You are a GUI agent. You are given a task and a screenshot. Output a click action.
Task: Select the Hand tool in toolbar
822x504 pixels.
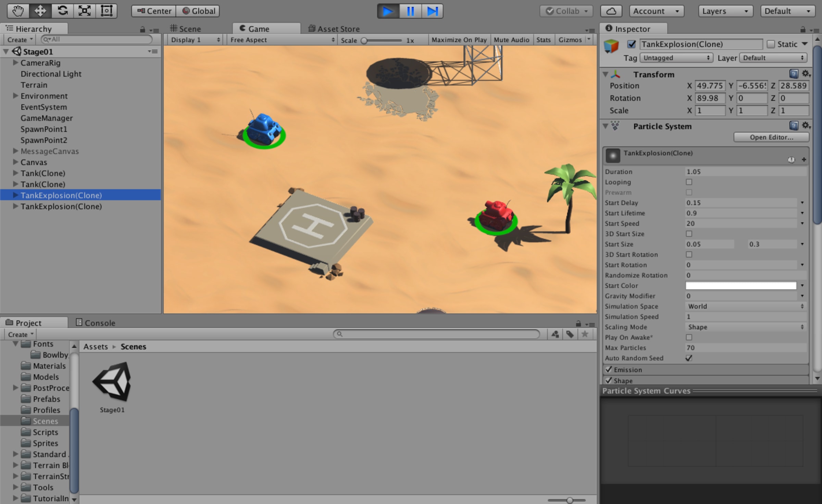(18, 11)
